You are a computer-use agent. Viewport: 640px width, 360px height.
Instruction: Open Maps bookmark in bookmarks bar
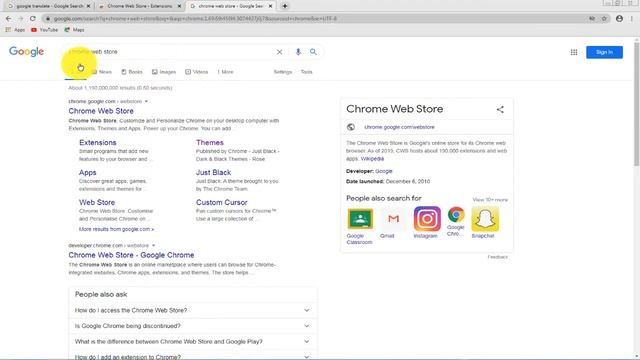click(74, 30)
